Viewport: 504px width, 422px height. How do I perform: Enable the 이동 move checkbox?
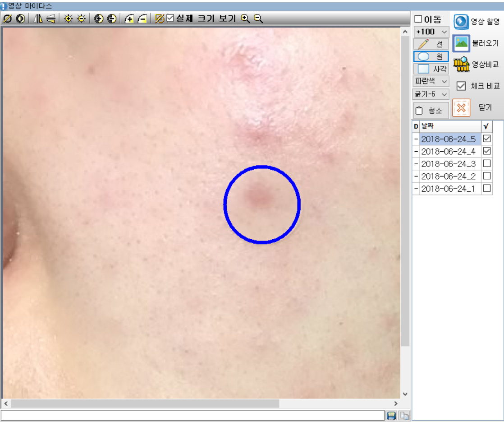click(x=418, y=19)
